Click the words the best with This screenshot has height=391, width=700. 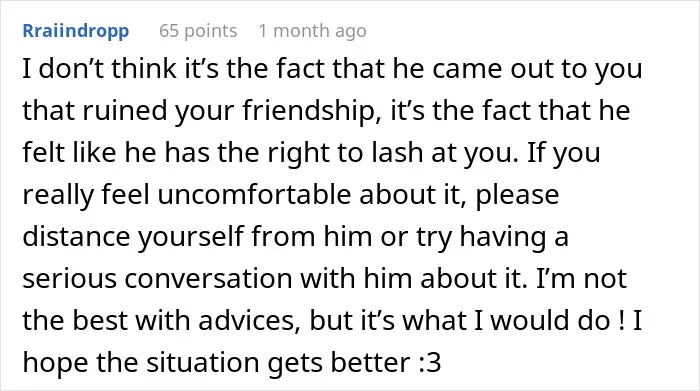click(106, 320)
